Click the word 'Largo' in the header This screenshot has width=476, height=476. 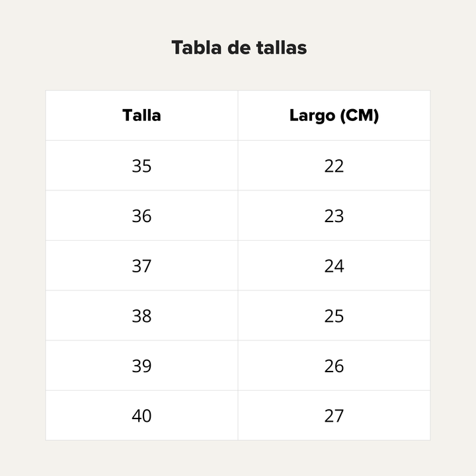312,116
